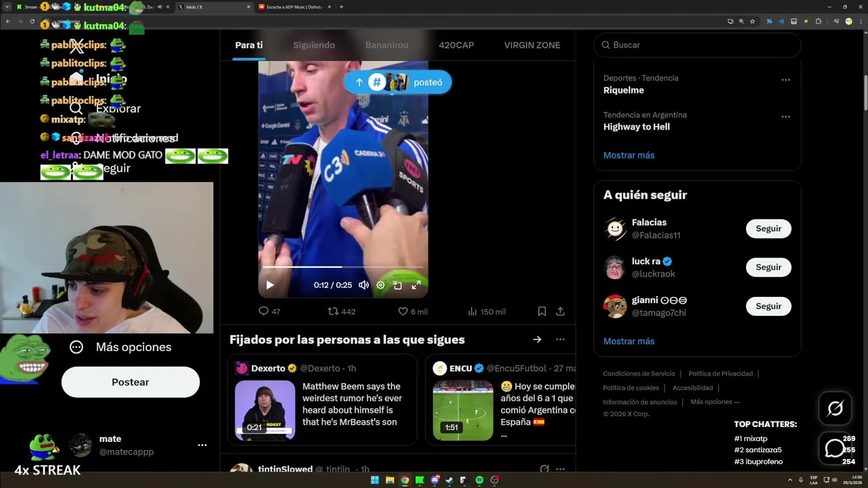
Task: Bookmark the video post
Action: pos(542,311)
